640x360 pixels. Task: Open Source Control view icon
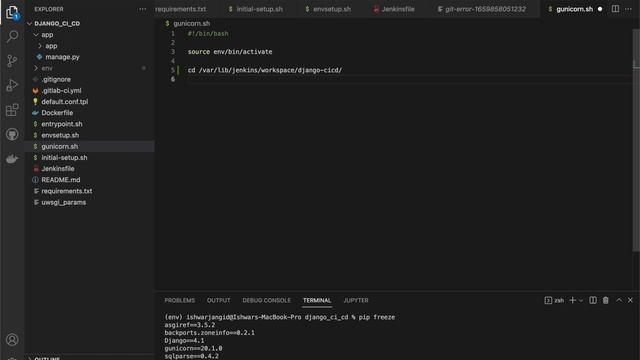tap(12, 61)
